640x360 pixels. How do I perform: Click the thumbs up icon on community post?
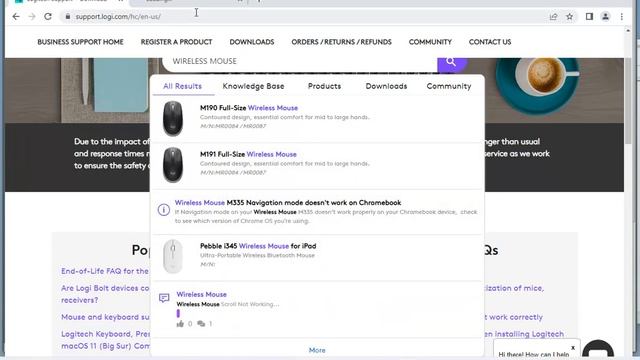tap(180, 324)
